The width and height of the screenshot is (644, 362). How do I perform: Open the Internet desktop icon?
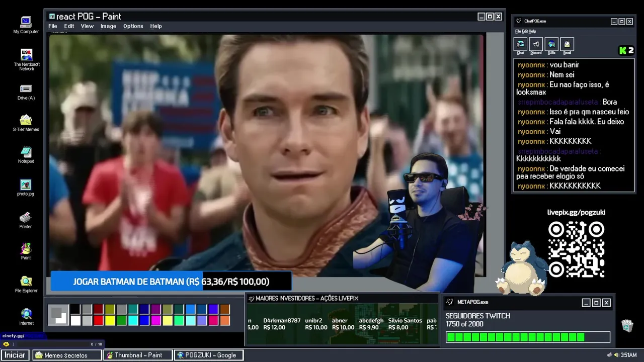26,317
